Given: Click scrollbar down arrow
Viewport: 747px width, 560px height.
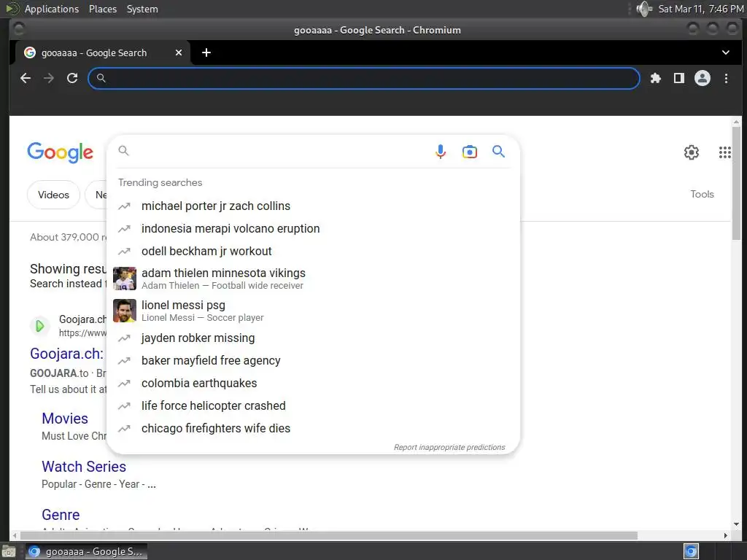Looking at the screenshot, I should 736,524.
